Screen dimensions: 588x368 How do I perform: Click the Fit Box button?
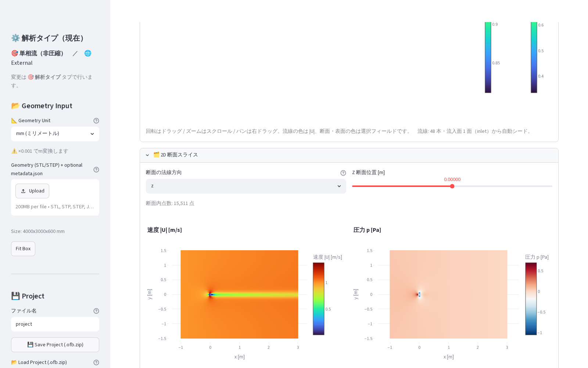(23, 249)
